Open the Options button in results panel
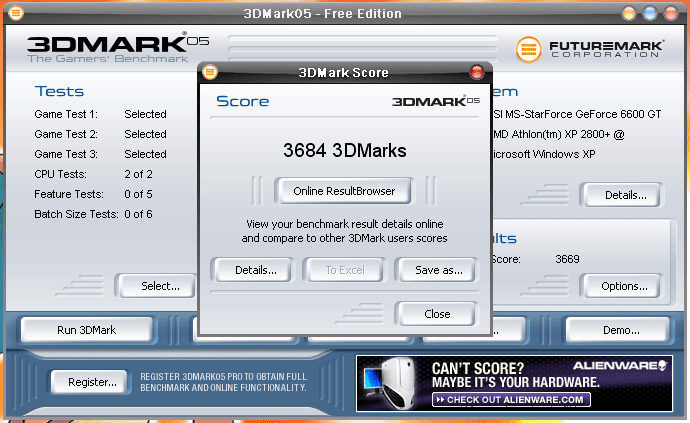 [x=621, y=286]
